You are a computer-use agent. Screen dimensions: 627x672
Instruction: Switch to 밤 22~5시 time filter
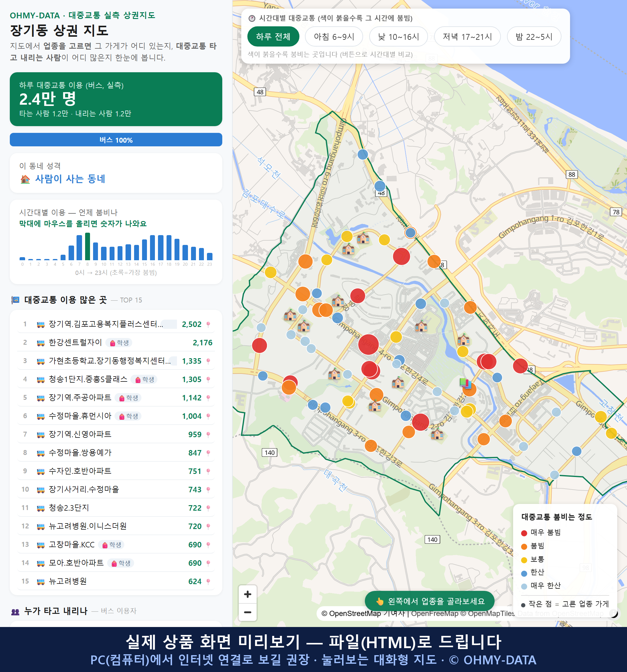tap(534, 36)
